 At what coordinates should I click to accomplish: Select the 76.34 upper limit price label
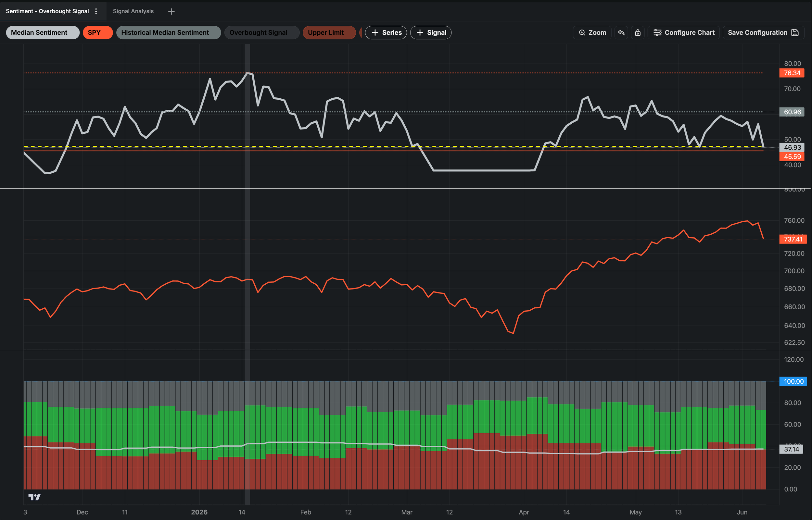point(792,73)
